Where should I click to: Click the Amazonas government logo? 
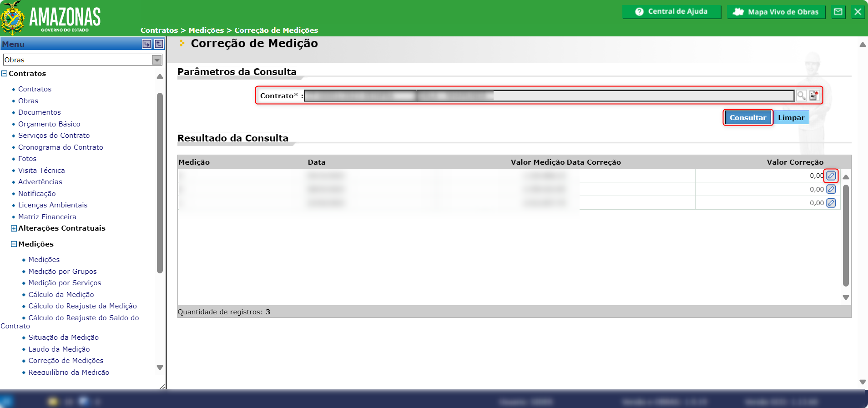51,18
